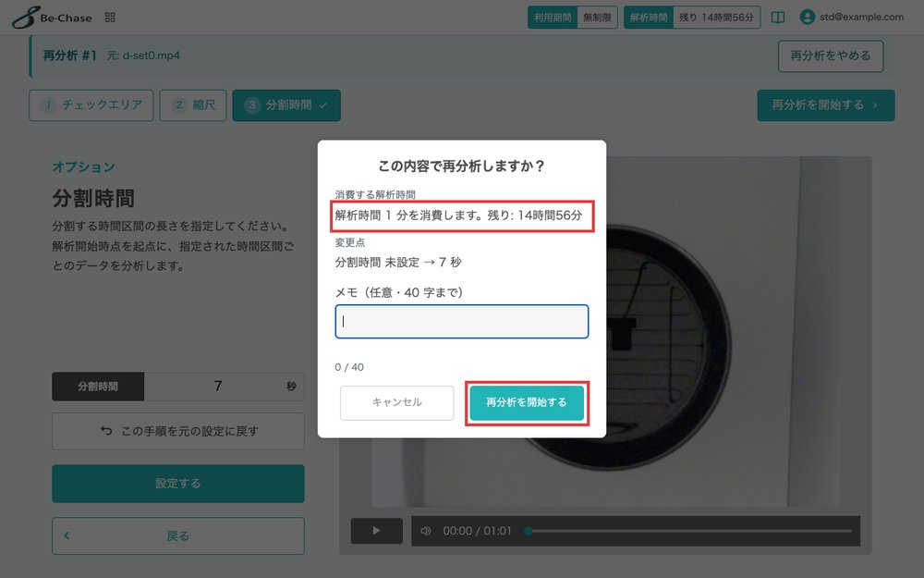The image size is (924, 578).
Task: Click 解析時間 1 分を消費します text
Action: [x=409, y=215]
